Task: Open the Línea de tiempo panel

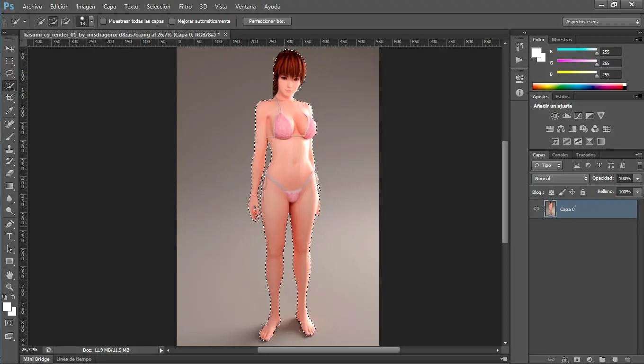Action: click(74, 359)
